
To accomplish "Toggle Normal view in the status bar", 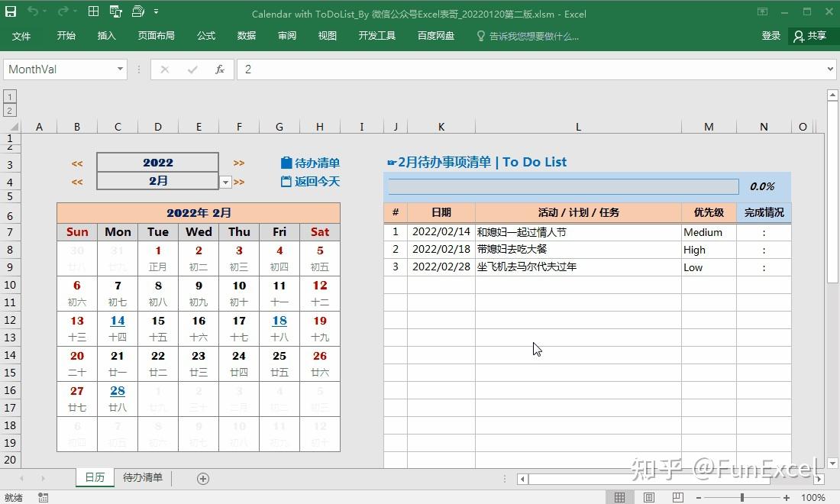I will (620, 497).
